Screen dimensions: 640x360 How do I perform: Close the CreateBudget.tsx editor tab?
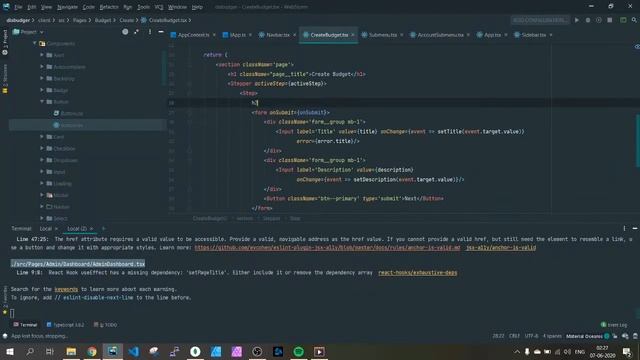click(353, 35)
